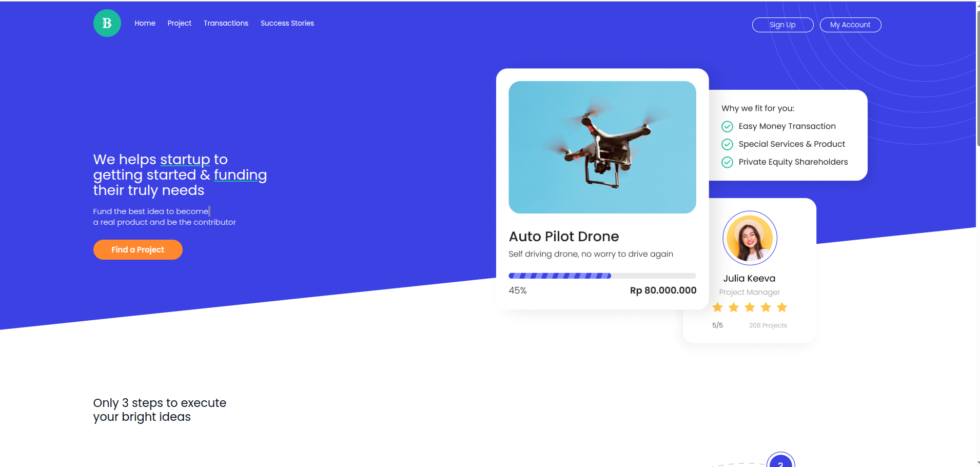Click the first rating star under Julia Keeva
The width and height of the screenshot is (980, 467).
tap(717, 307)
